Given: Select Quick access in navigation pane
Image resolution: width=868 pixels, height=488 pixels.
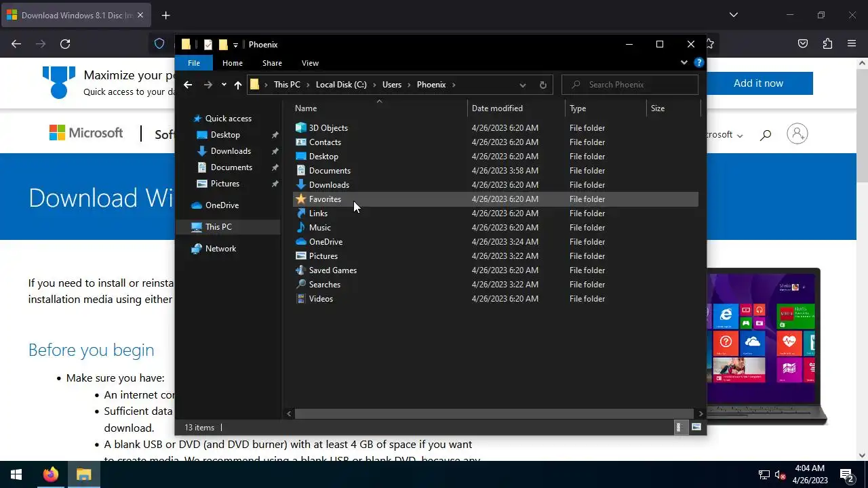Looking at the screenshot, I should pyautogui.click(x=229, y=119).
